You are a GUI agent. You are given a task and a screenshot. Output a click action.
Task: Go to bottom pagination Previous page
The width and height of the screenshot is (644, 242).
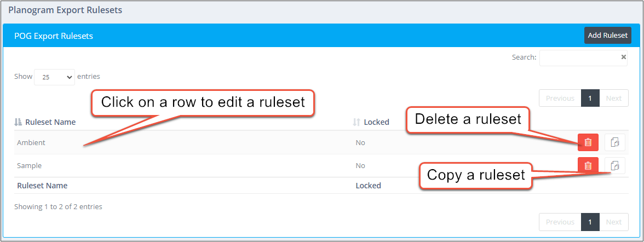(x=560, y=222)
